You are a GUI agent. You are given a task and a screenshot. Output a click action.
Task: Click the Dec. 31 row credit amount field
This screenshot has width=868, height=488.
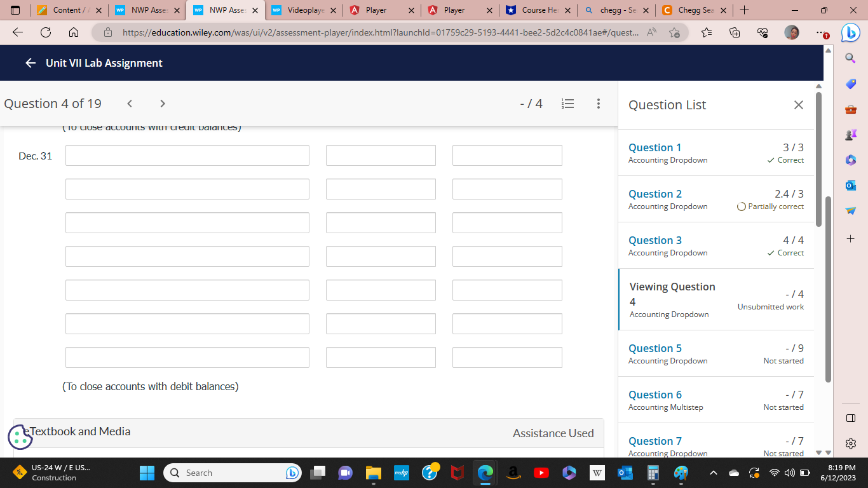tap(507, 156)
